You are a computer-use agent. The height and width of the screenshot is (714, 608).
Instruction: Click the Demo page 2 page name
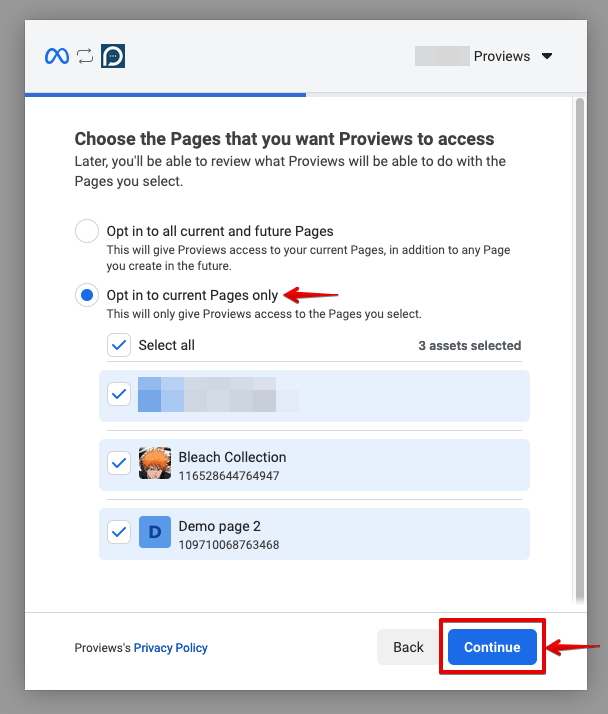(x=220, y=526)
